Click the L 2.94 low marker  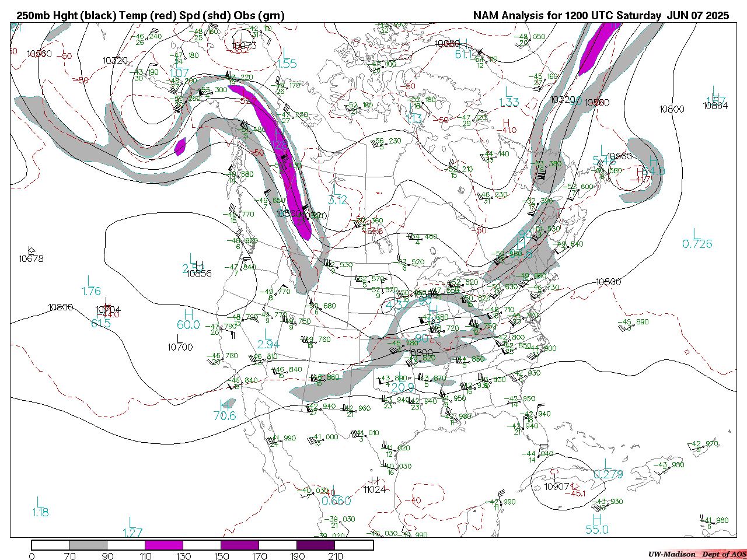[268, 339]
